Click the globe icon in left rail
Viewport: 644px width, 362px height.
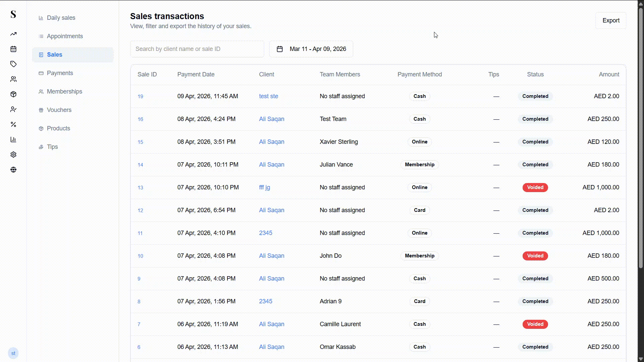click(13, 170)
